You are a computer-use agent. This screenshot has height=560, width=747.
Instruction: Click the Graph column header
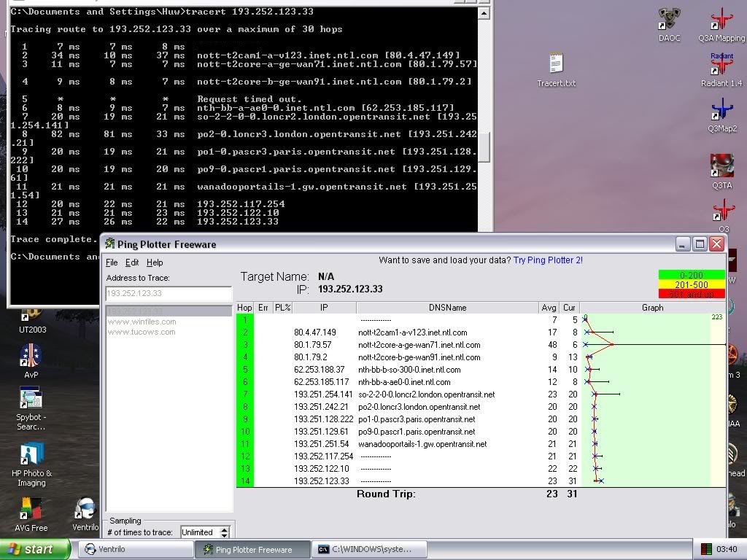653,308
